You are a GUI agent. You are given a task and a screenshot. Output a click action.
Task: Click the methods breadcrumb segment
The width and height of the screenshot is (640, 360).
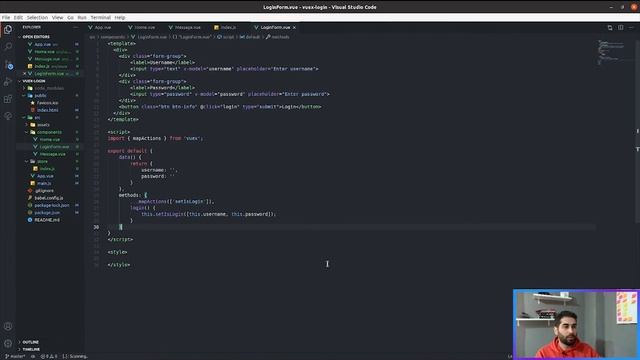tap(278, 37)
